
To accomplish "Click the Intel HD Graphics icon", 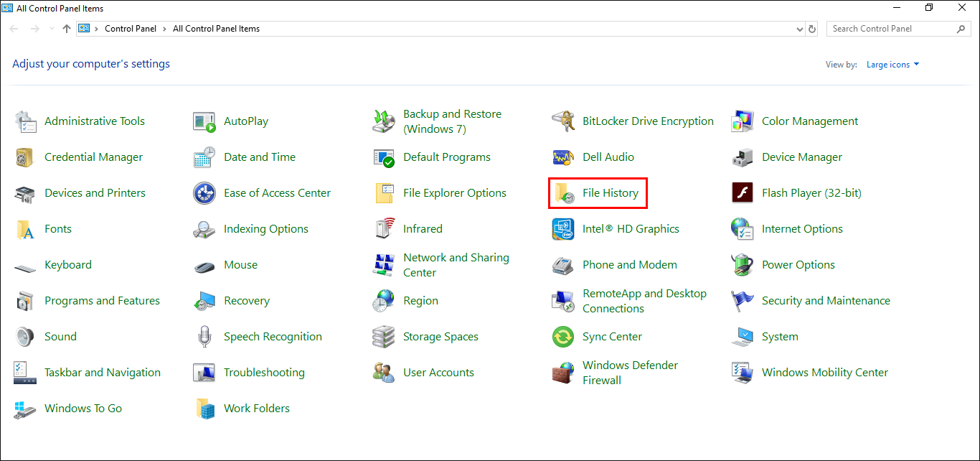I will point(563,229).
